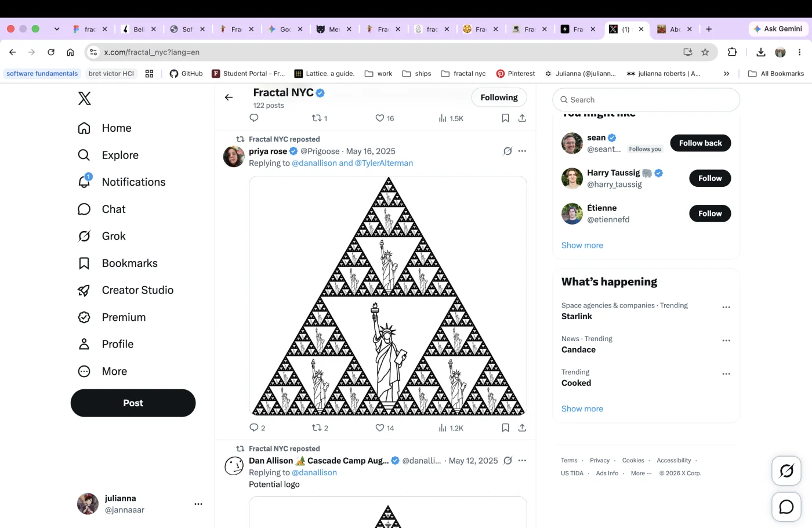Expand hidden bookmarks chevron
The image size is (812, 528).
tap(726, 74)
